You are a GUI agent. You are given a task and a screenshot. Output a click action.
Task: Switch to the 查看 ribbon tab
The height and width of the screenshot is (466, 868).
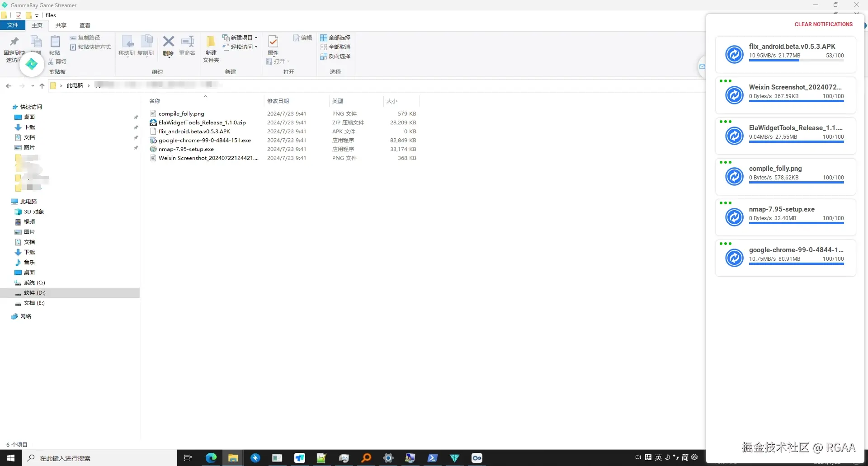85,25
